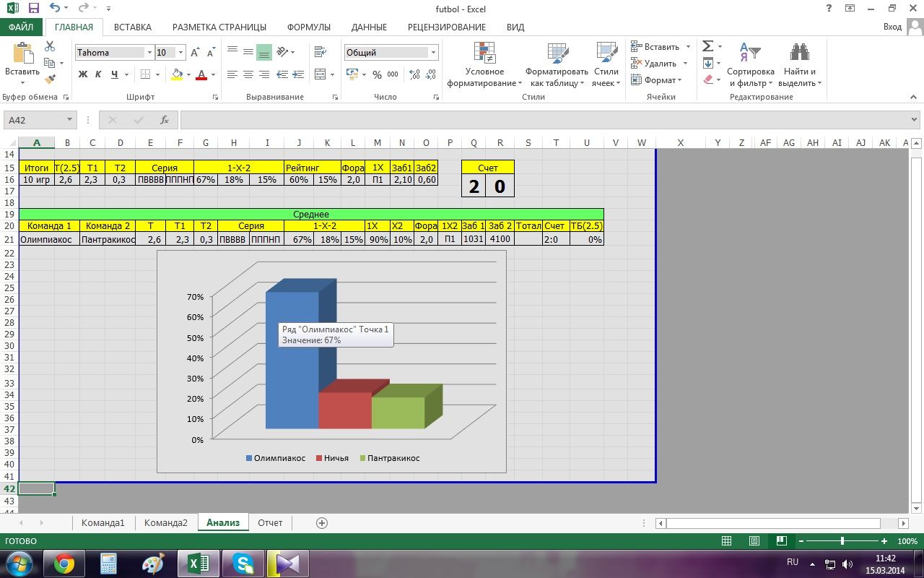Open the Найти и выделить dropdown
The width and height of the screenshot is (924, 578).
(800, 65)
